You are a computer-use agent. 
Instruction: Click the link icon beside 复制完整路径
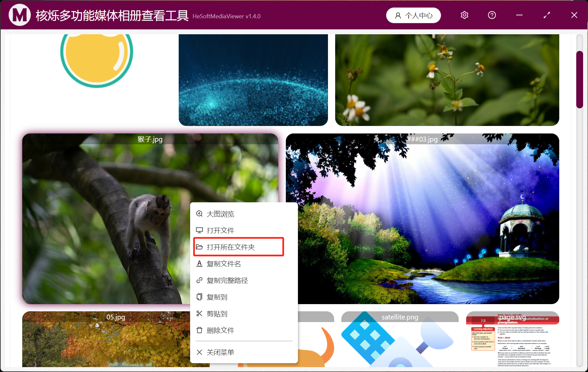[x=200, y=280]
